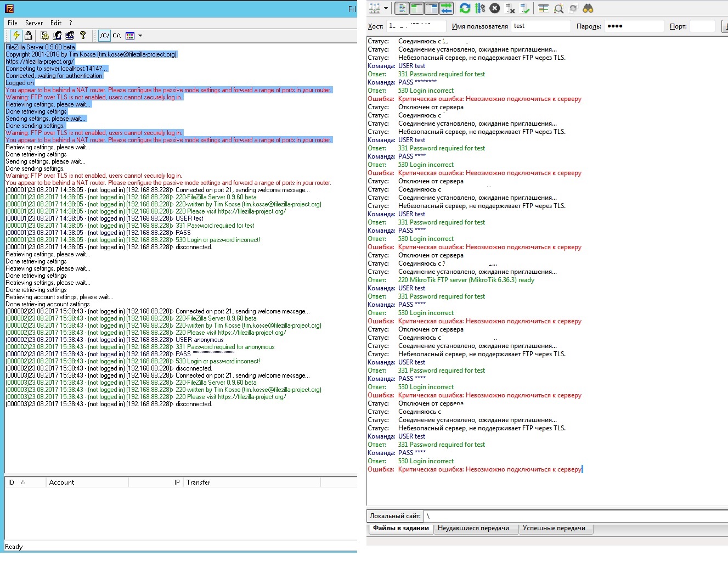728x567 pixels.
Task: Click the last red Критическая ошибка line
Action: [x=475, y=469]
